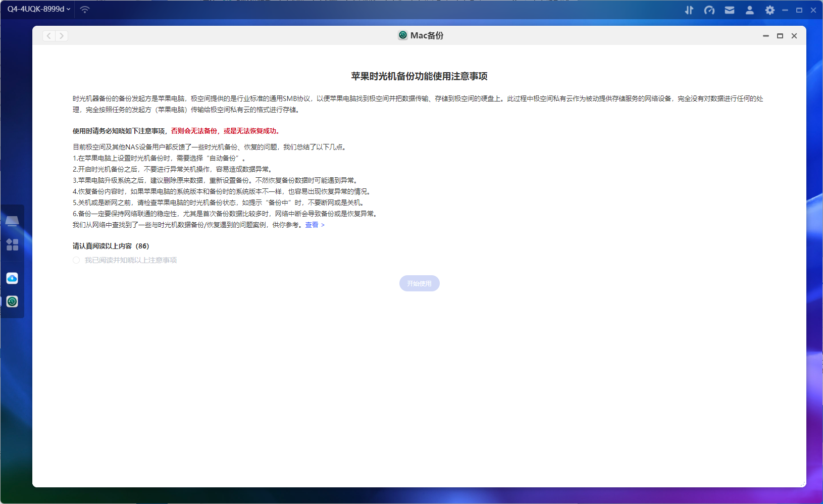The width and height of the screenshot is (823, 504).
Task: Open the app grid icon in the side dock
Action: click(x=12, y=245)
